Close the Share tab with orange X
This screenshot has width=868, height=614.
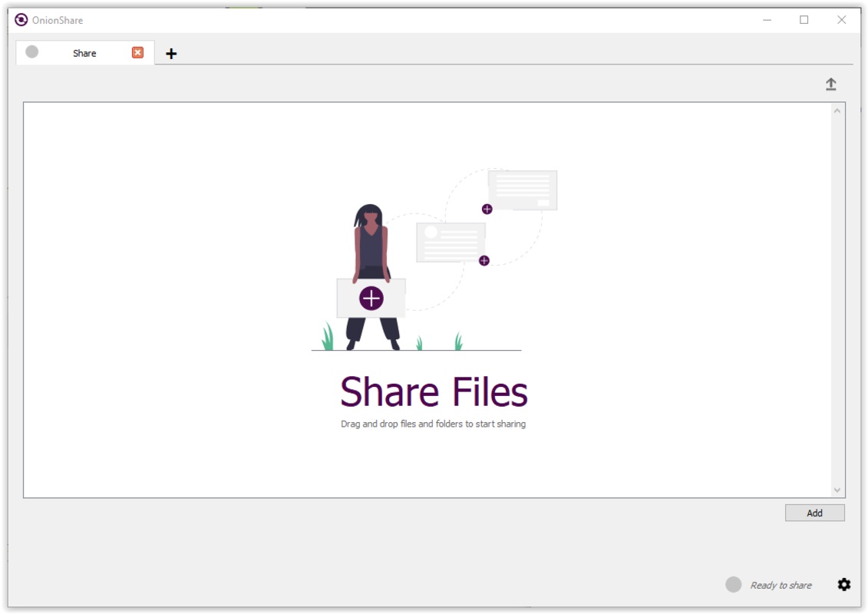pos(137,52)
